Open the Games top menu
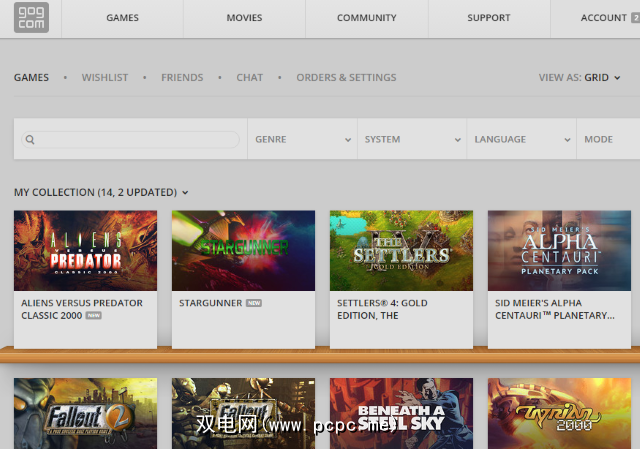 coord(122,18)
